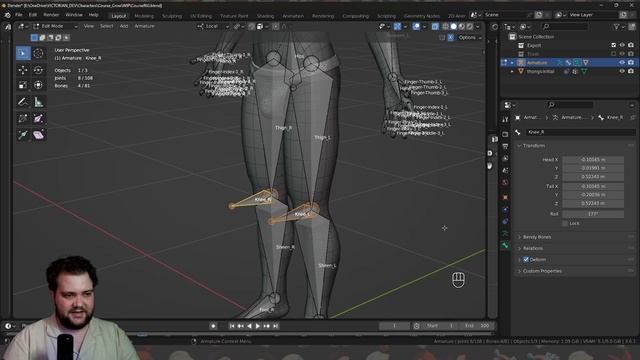Switch to the Modeling workspace tab

[144, 16]
